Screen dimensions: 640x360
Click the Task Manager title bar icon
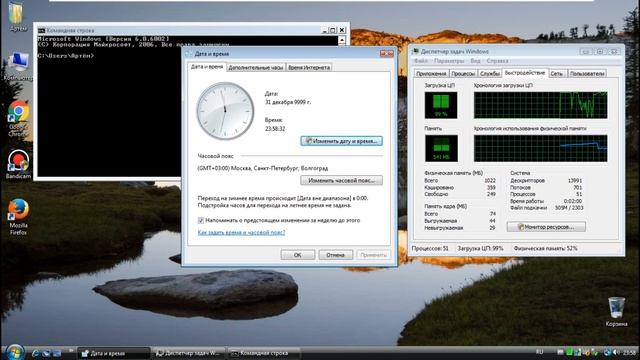416,51
